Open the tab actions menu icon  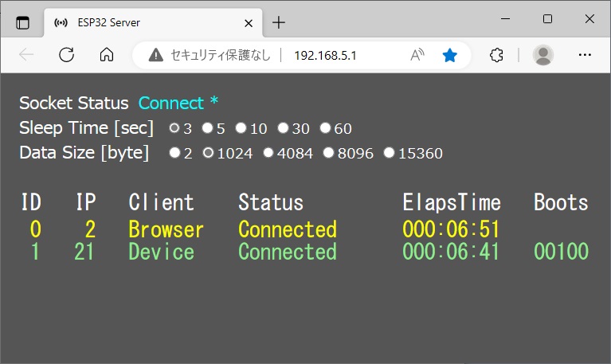(22, 22)
